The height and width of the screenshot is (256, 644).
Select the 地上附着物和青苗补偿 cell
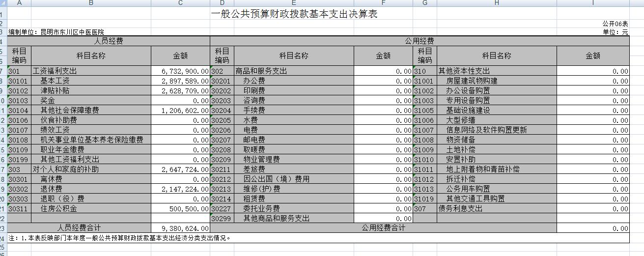click(497, 169)
